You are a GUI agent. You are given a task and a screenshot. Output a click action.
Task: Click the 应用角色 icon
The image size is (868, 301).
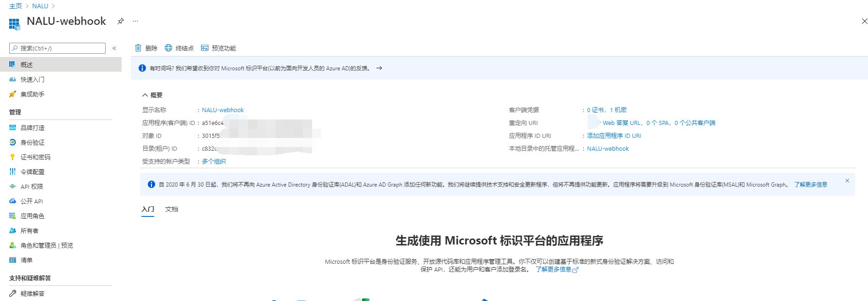click(x=12, y=216)
